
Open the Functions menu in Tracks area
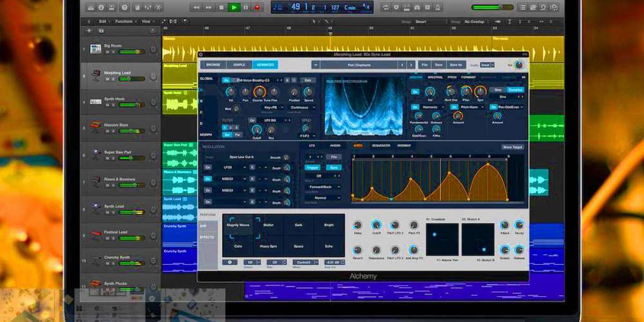(125, 21)
